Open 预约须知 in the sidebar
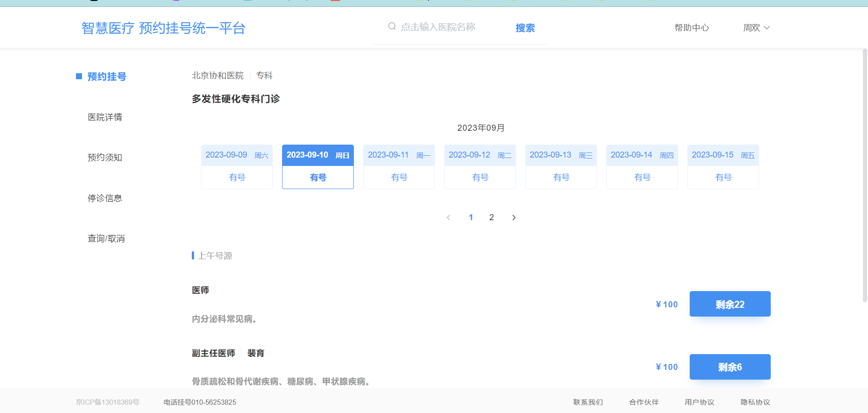Screen dimensions: 868x413 pyautogui.click(x=105, y=158)
